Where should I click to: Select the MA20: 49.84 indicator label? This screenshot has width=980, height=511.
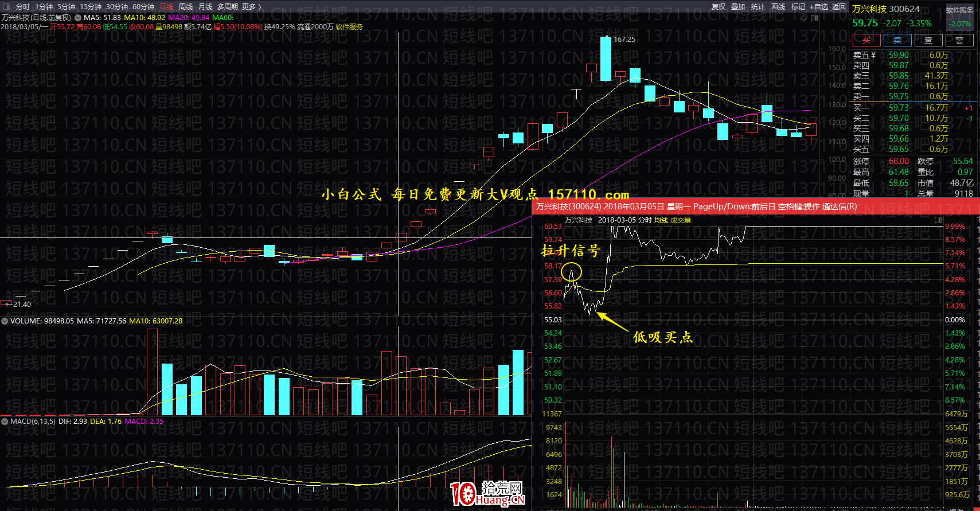189,18
